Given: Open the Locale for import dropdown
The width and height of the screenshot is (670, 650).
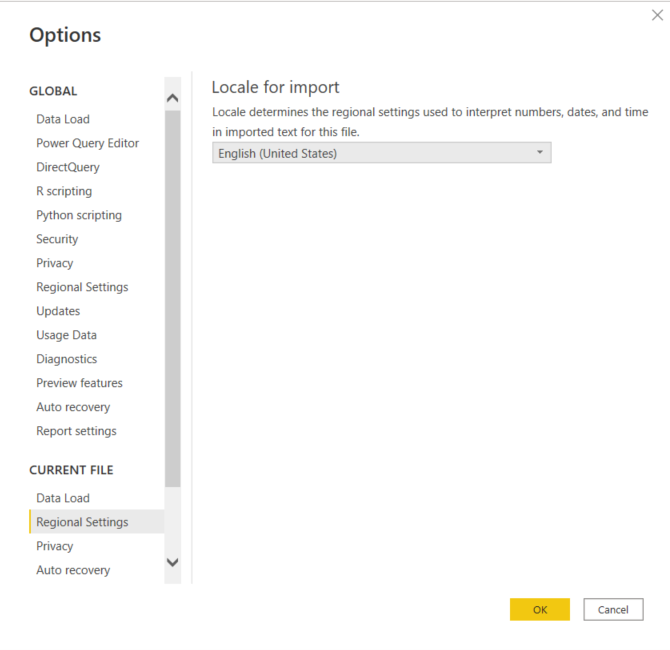Looking at the screenshot, I should [x=382, y=153].
